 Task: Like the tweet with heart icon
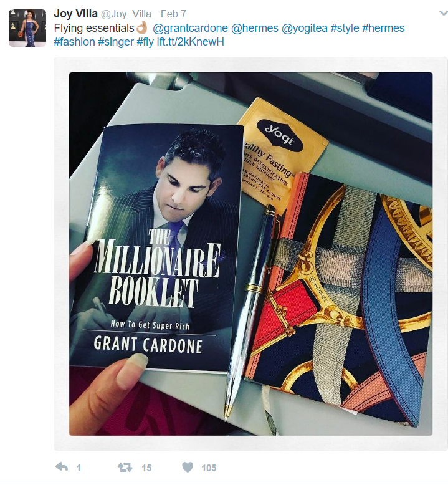(188, 467)
